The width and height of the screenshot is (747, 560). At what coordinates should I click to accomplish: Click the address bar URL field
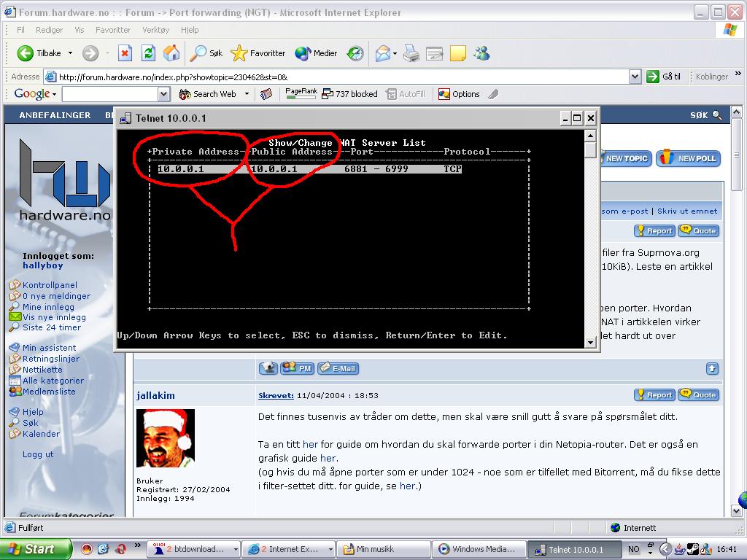coord(343,77)
